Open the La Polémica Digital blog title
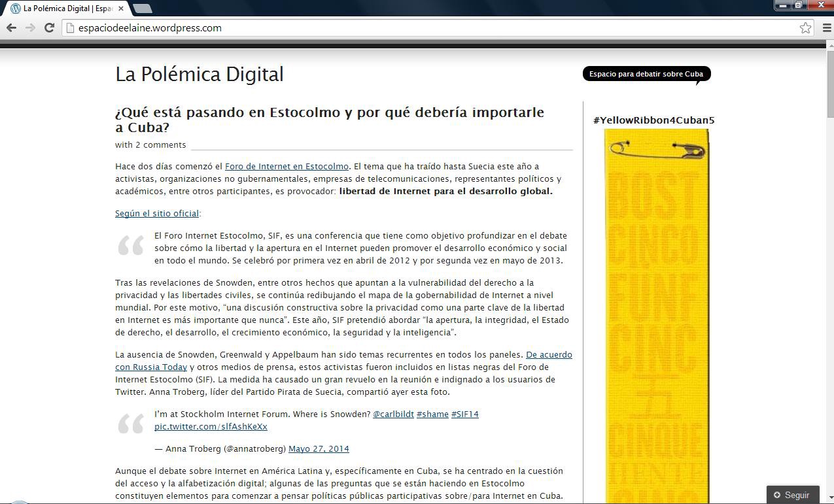This screenshot has height=504, width=834. pos(200,74)
